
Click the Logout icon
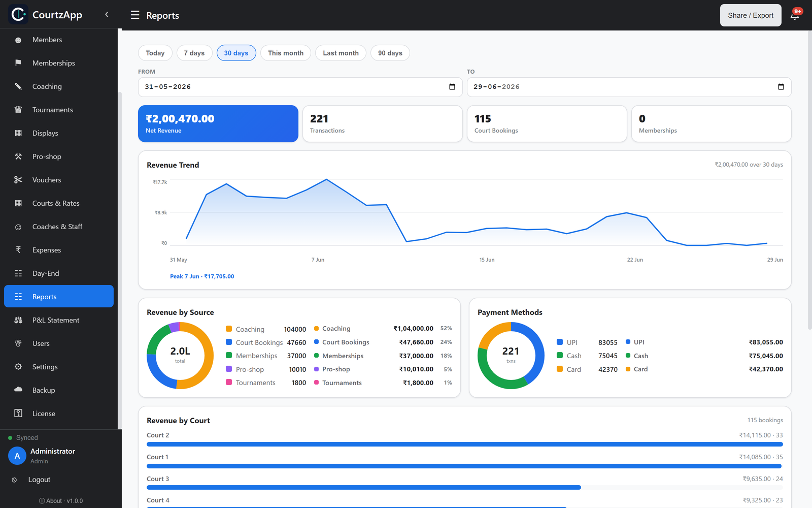14,480
